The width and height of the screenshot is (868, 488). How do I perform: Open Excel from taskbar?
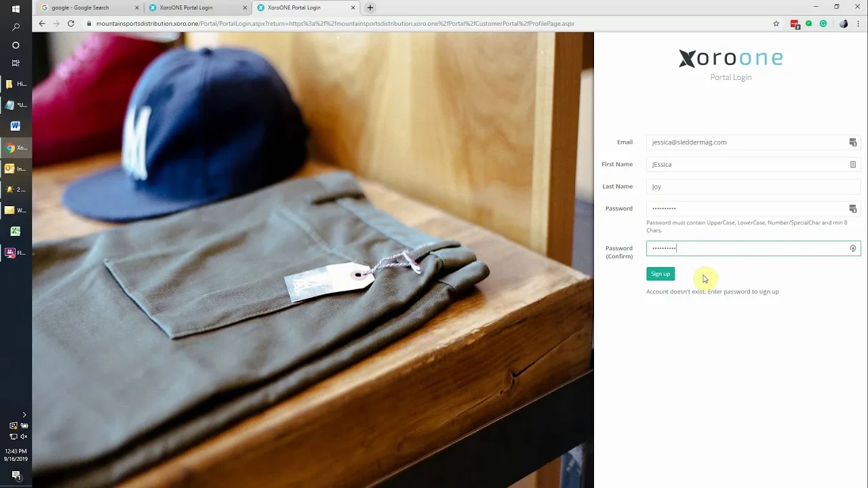pyautogui.click(x=16, y=231)
